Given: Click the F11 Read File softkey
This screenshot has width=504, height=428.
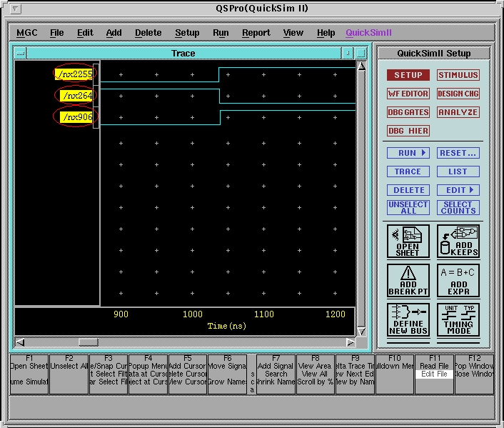Looking at the screenshot, I should [x=434, y=366].
